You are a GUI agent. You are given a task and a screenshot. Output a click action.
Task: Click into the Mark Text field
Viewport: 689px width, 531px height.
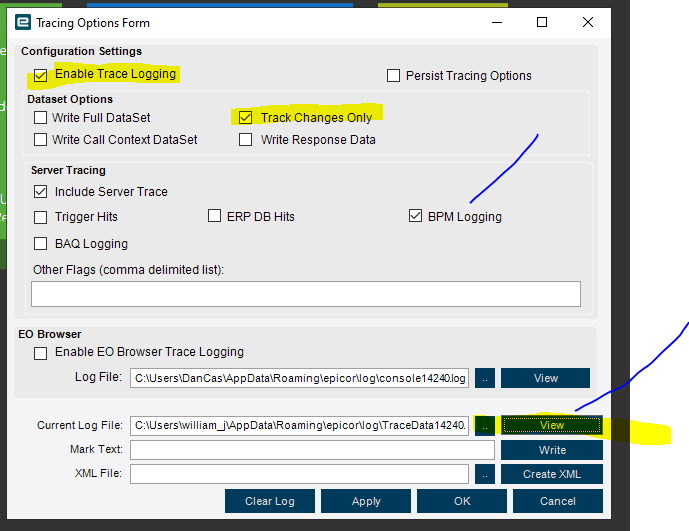(x=312, y=450)
